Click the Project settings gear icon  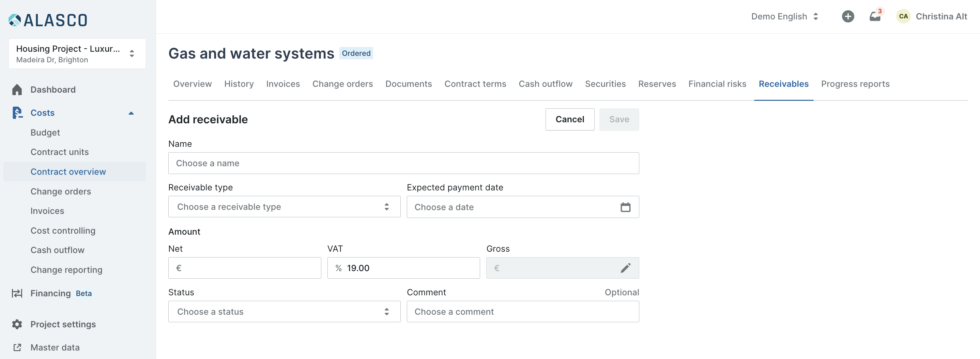[x=17, y=324]
